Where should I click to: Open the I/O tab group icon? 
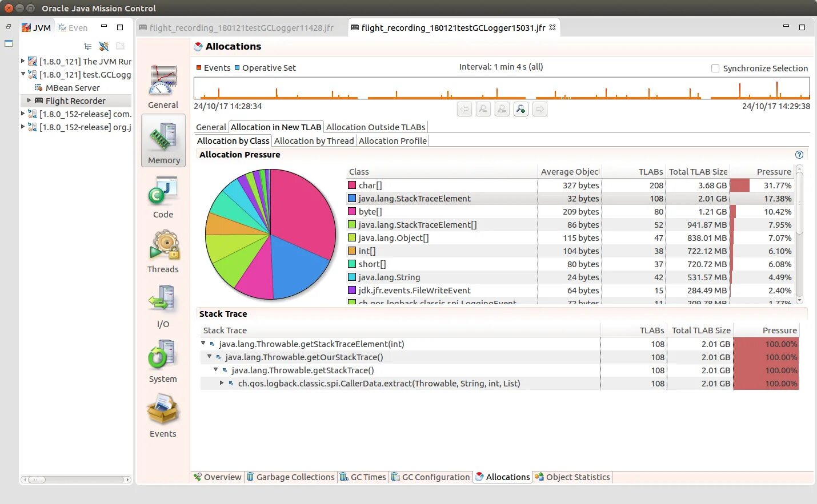[163, 306]
